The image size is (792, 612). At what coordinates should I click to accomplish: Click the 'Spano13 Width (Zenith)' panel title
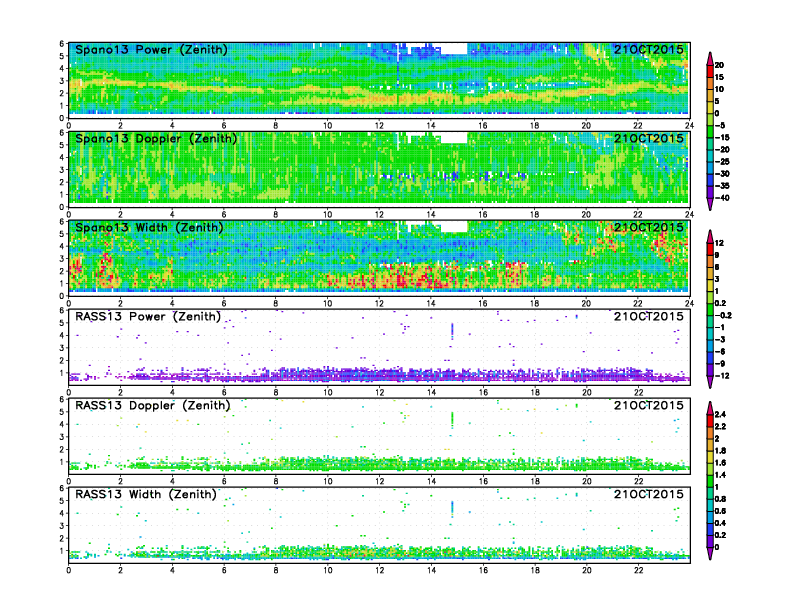149,228
